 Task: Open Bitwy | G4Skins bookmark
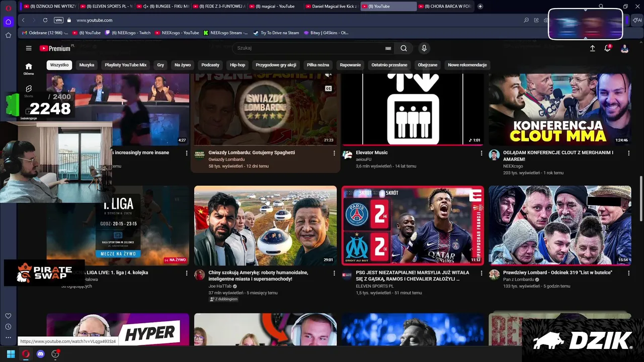tap(326, 33)
